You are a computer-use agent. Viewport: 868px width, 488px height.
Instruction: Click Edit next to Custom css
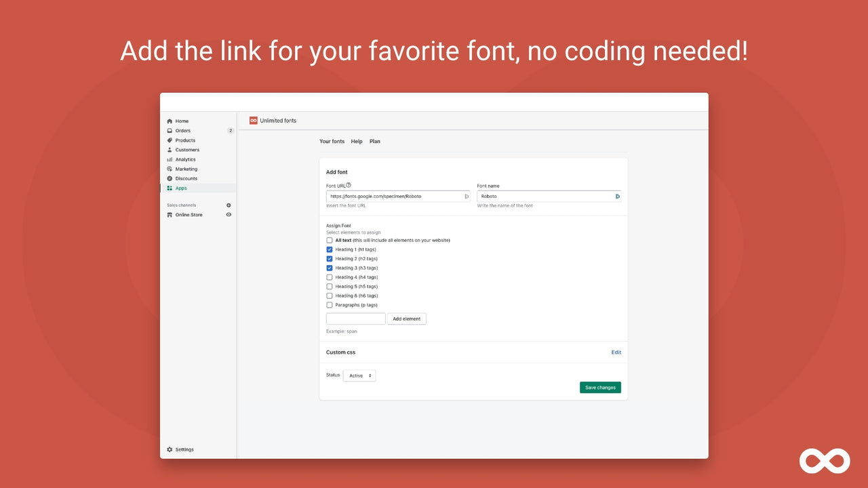coord(616,352)
